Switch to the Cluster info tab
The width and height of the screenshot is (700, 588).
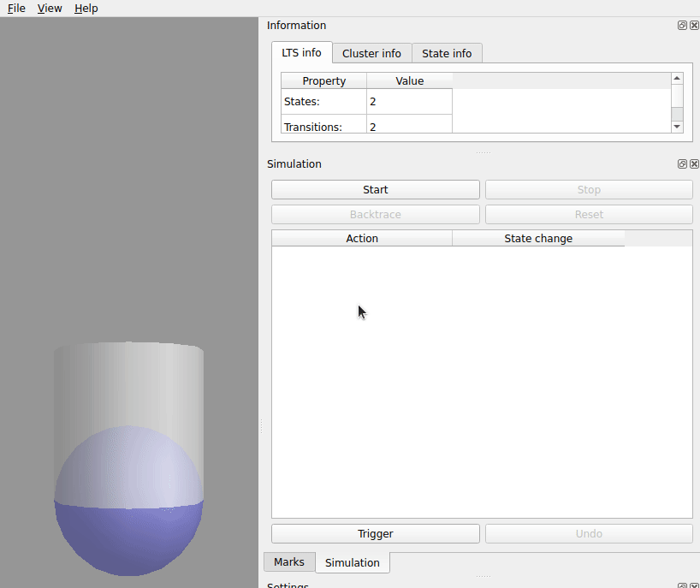[x=371, y=53]
